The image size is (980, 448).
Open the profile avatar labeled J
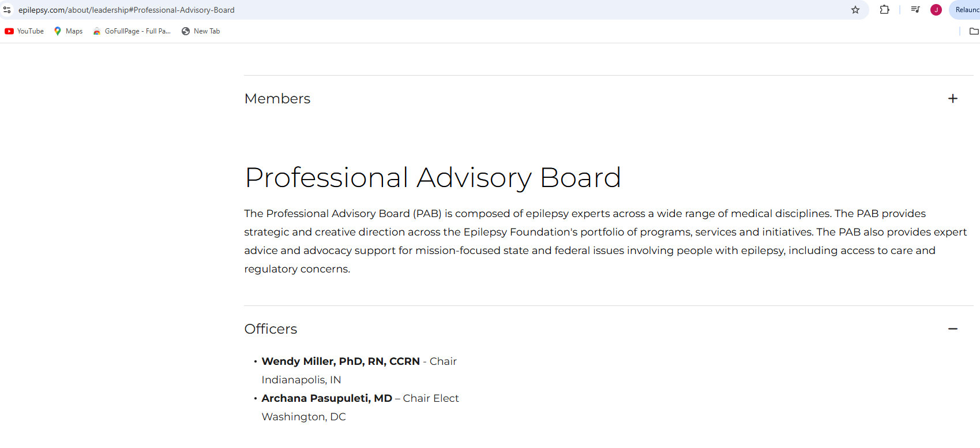[x=936, y=10]
